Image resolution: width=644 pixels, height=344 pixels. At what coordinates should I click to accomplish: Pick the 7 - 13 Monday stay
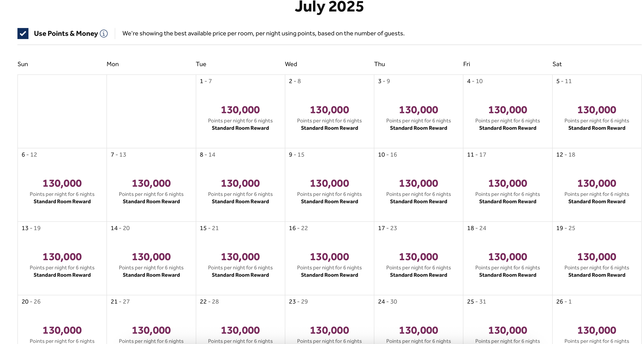coord(151,185)
